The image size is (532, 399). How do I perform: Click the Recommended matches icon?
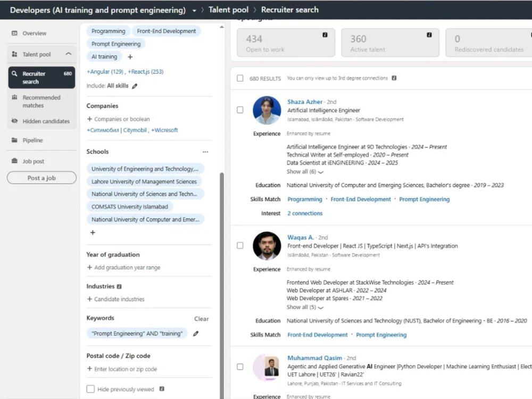coord(14,97)
